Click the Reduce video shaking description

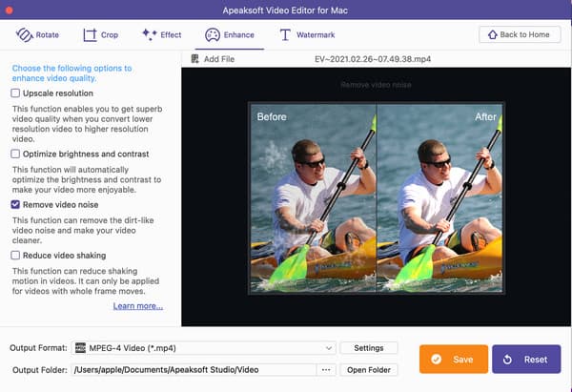pyautogui.click(x=86, y=281)
